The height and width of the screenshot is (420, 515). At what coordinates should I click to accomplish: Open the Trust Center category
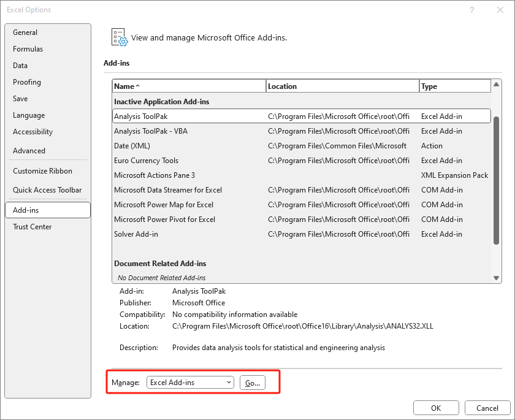click(32, 227)
